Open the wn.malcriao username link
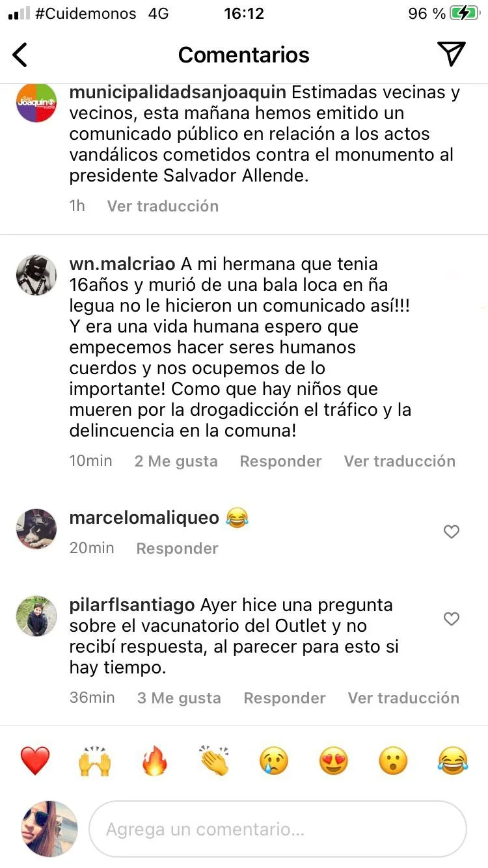 [x=122, y=264]
